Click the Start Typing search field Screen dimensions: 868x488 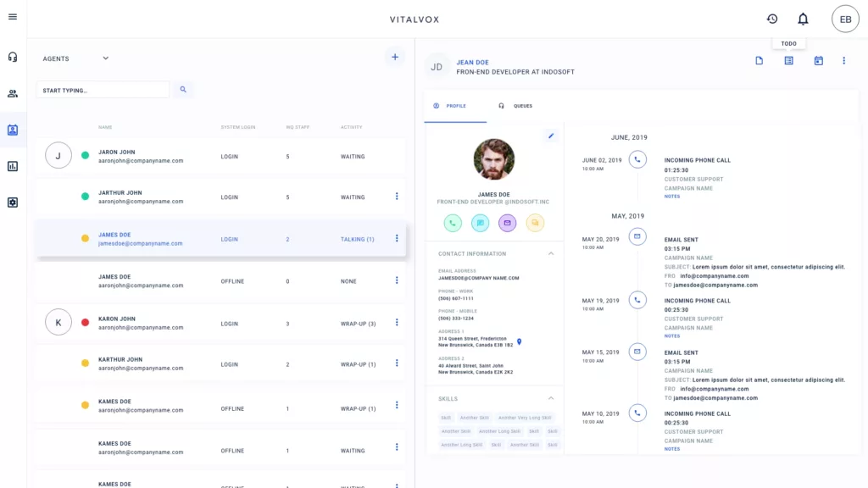103,90
